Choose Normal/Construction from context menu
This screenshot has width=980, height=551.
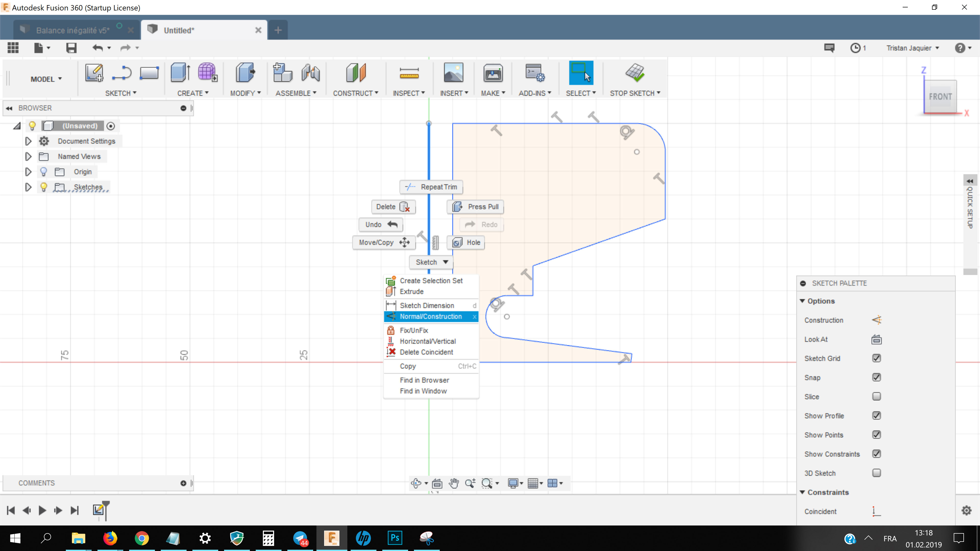430,316
